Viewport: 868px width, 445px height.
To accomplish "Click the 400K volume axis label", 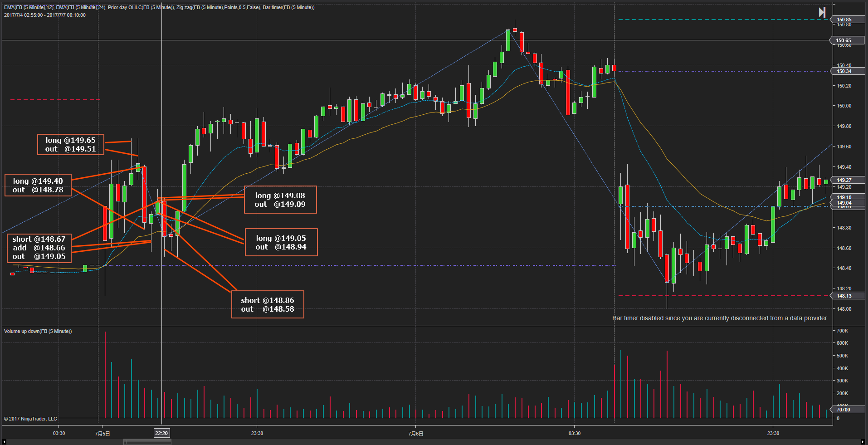I will pos(842,368).
